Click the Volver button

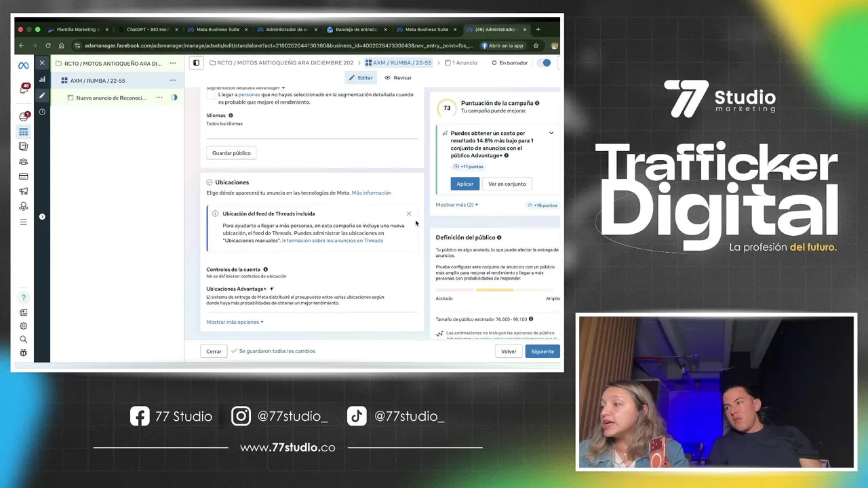509,351
